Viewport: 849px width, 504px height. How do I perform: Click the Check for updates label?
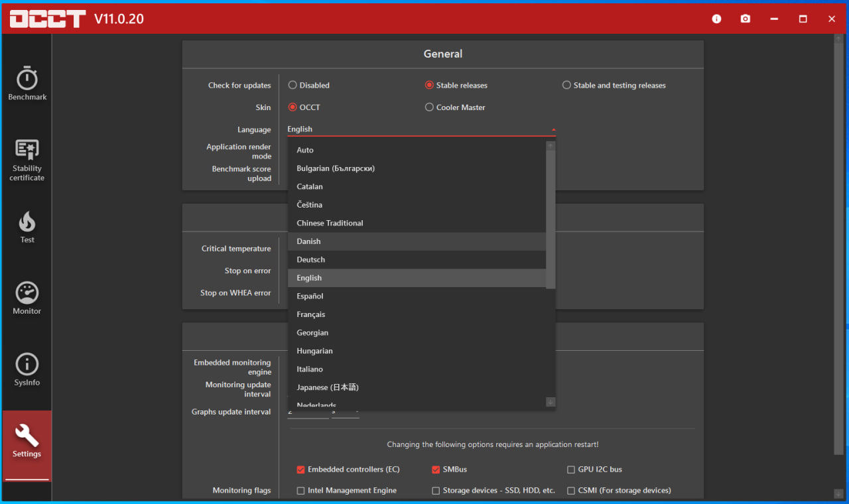tap(239, 85)
